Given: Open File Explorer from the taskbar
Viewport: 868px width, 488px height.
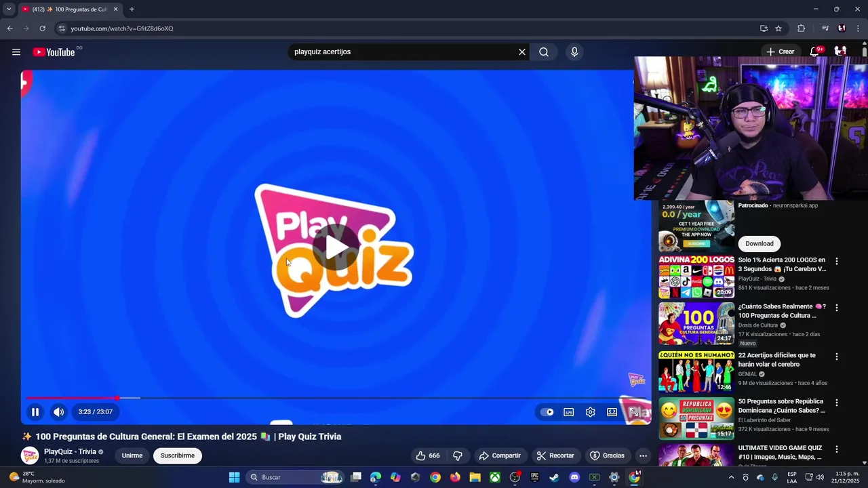Looking at the screenshot, I should [475, 477].
